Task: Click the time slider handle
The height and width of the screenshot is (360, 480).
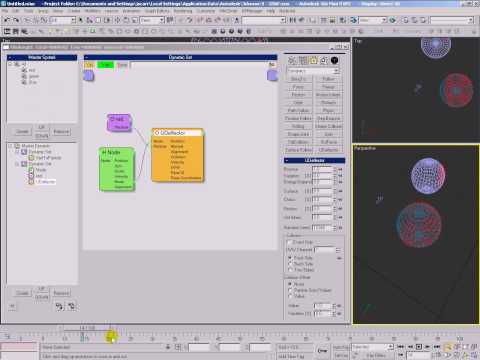Action: coord(87,328)
